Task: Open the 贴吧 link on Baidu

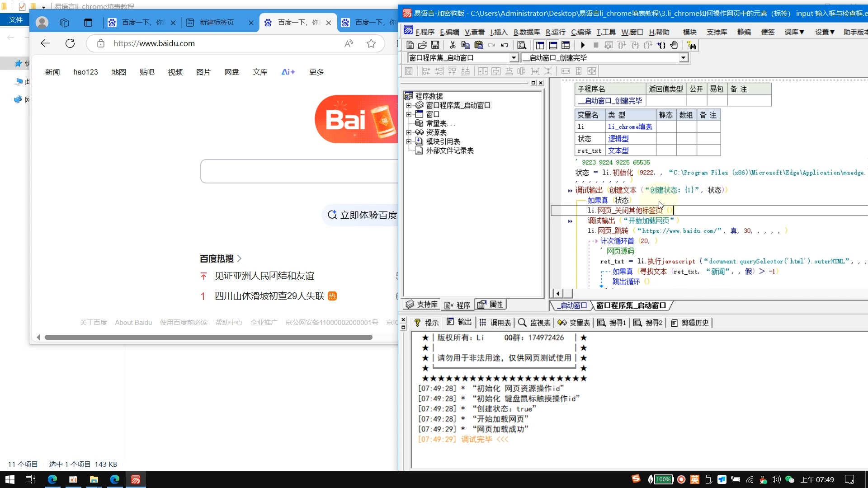Action: point(147,72)
